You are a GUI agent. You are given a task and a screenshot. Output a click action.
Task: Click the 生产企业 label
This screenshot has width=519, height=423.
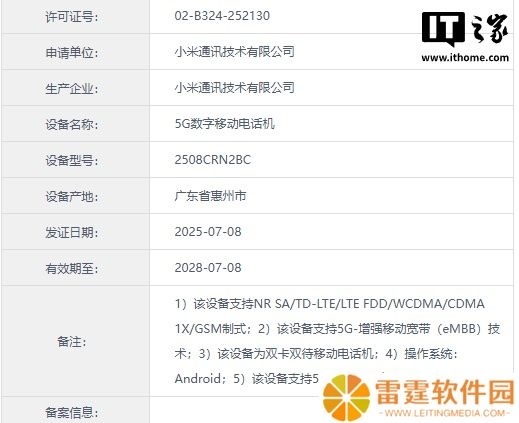point(72,89)
